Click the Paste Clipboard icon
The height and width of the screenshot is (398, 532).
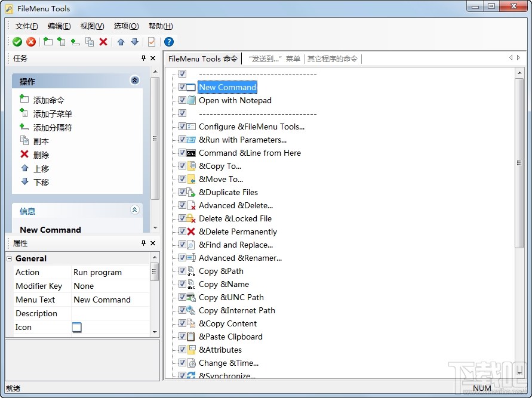click(x=191, y=337)
